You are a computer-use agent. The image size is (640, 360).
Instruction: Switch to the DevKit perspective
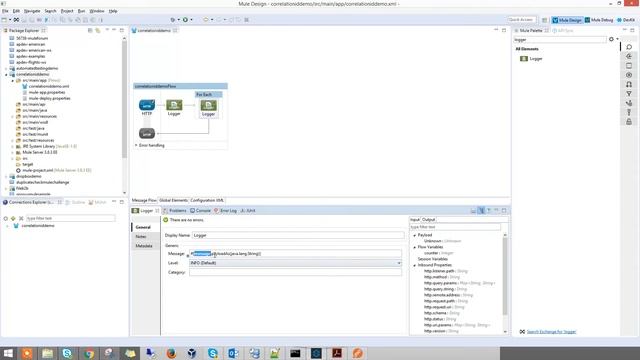pyautogui.click(x=626, y=20)
